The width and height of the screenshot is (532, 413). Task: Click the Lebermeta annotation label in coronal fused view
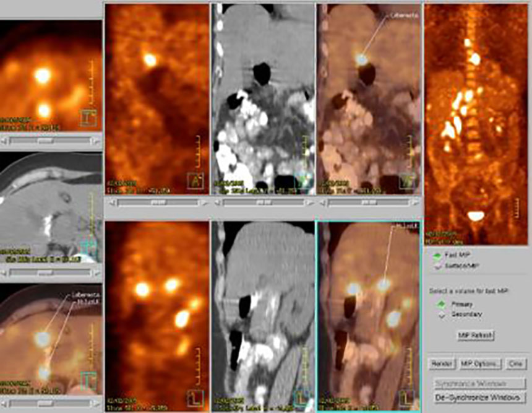(405, 15)
